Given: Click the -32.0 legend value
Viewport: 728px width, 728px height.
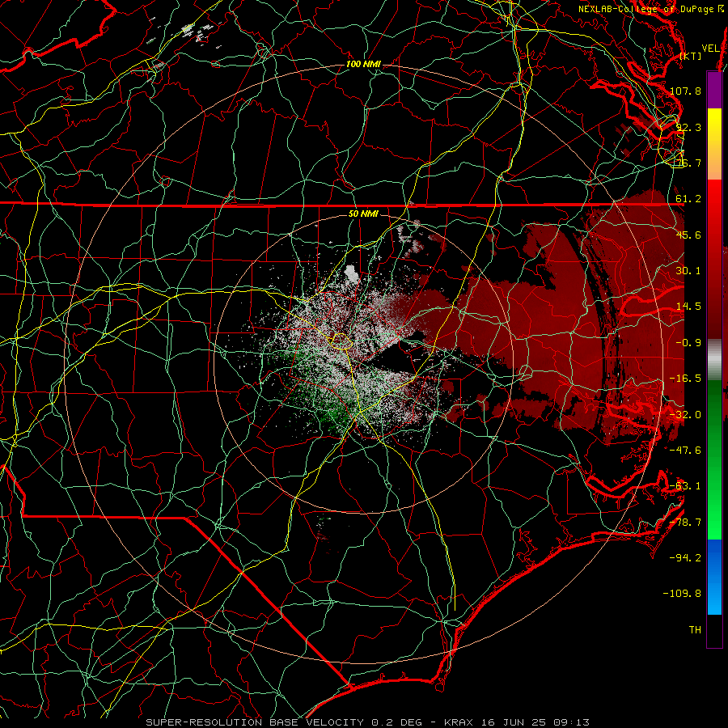Looking at the screenshot, I should pyautogui.click(x=685, y=415).
